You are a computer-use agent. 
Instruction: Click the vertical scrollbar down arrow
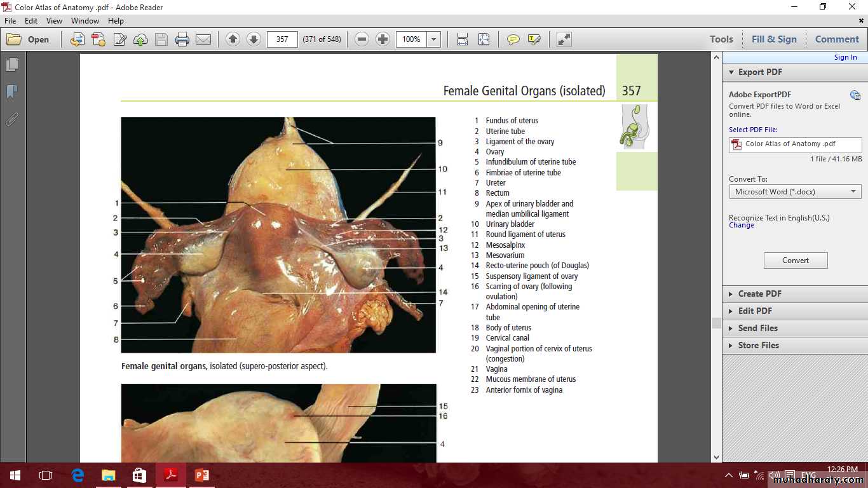coord(716,457)
